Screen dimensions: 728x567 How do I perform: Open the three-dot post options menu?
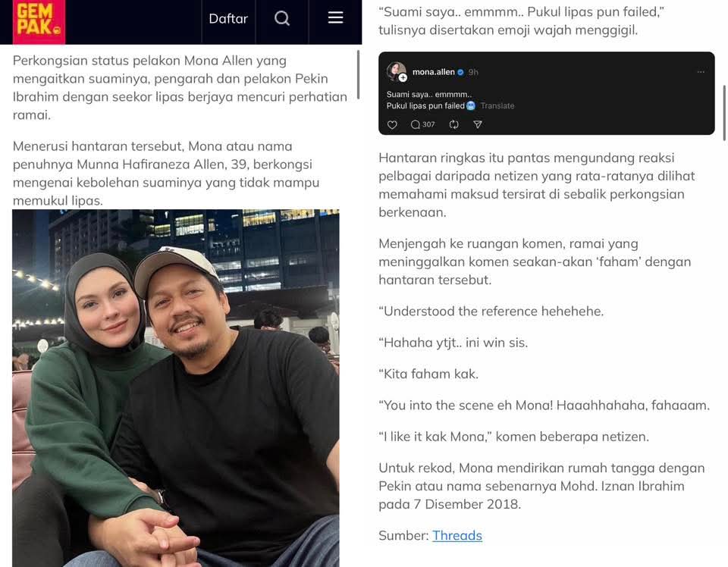click(x=701, y=72)
